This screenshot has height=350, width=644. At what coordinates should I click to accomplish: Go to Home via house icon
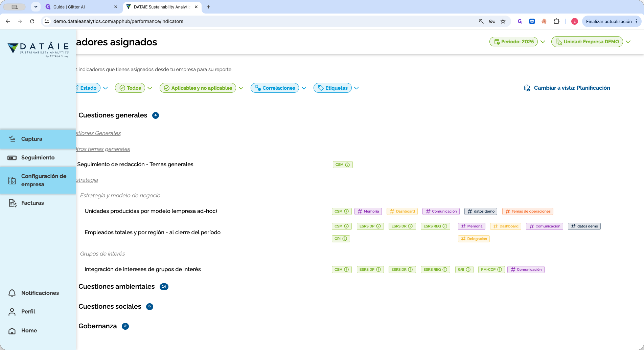(x=12, y=331)
